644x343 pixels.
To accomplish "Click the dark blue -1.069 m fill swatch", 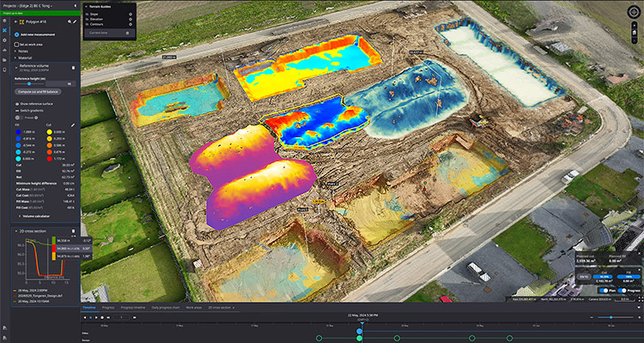I will click(19, 132).
